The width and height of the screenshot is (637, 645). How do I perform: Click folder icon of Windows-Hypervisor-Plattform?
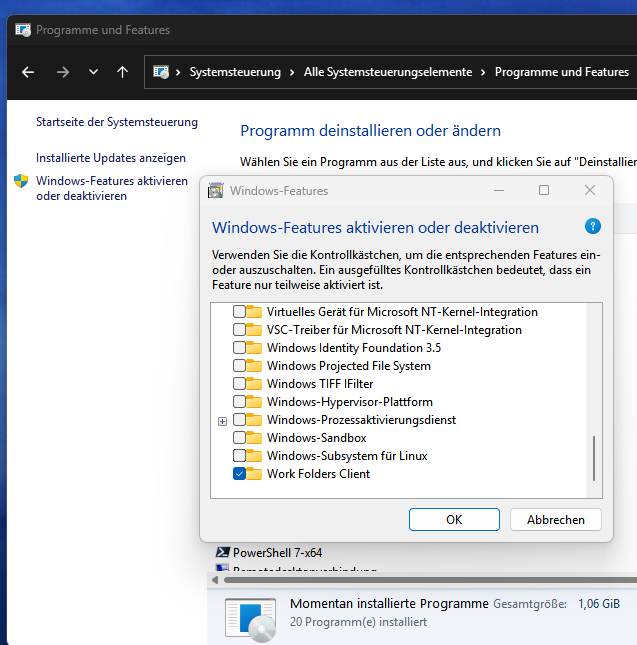[254, 402]
